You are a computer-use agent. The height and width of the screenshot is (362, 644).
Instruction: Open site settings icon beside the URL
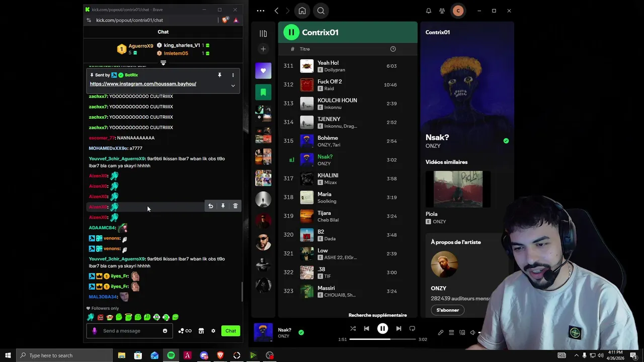(89, 20)
